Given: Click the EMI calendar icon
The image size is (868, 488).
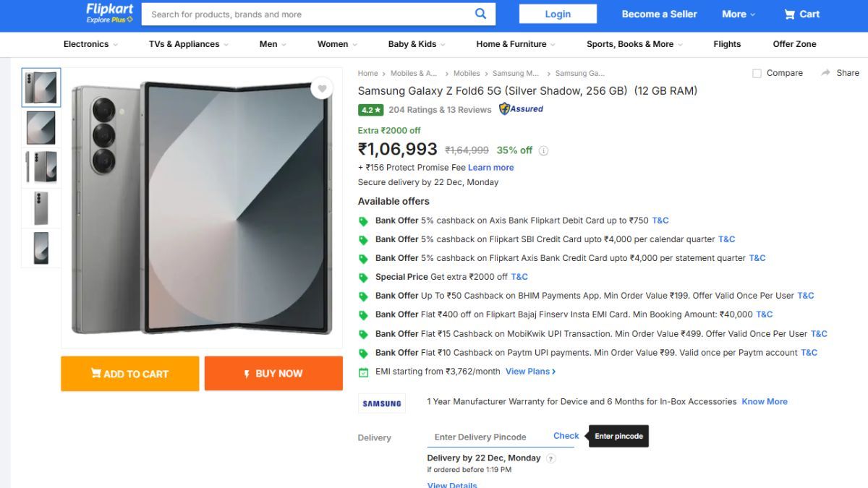Looking at the screenshot, I should [363, 372].
